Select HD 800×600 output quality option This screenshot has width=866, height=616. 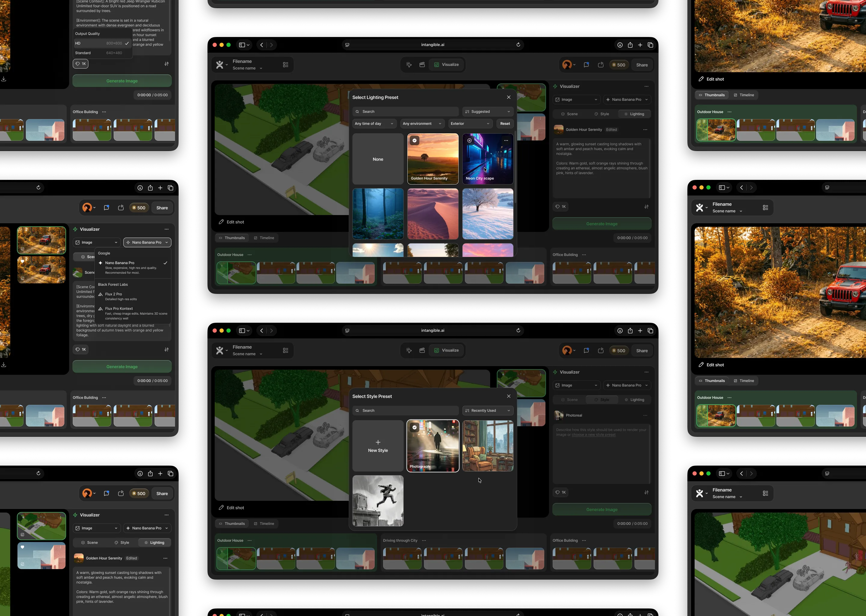[x=102, y=43]
